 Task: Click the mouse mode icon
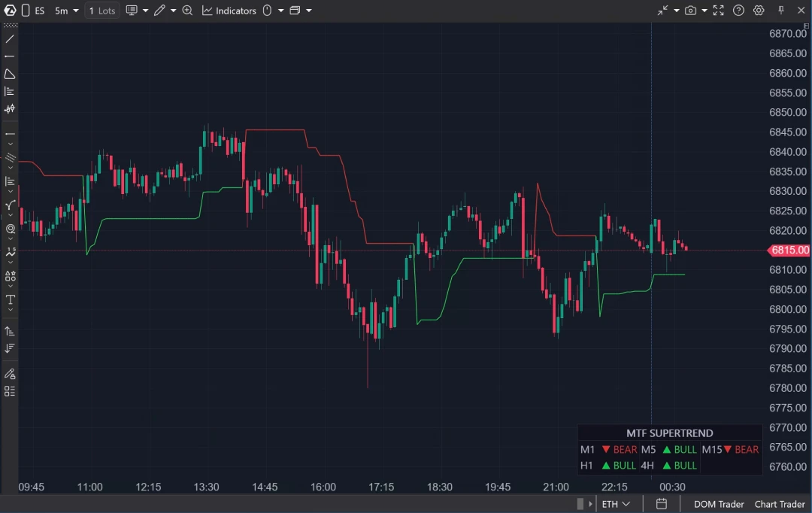pos(267,11)
